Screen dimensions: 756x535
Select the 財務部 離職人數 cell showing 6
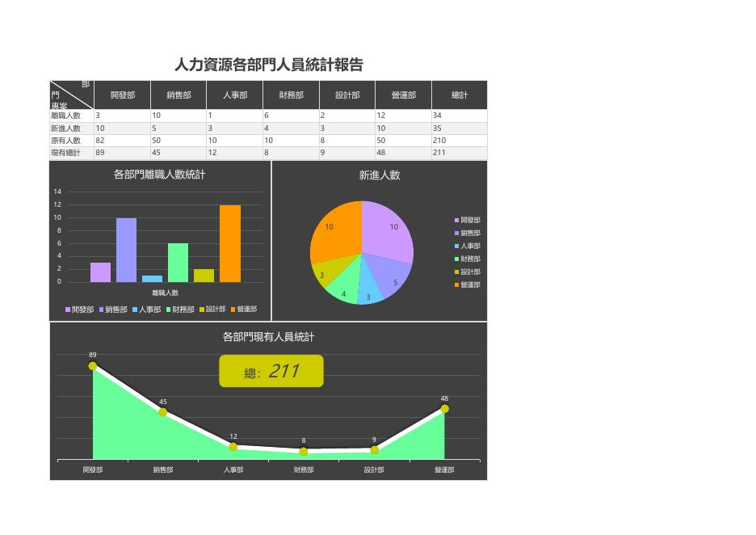[292, 116]
